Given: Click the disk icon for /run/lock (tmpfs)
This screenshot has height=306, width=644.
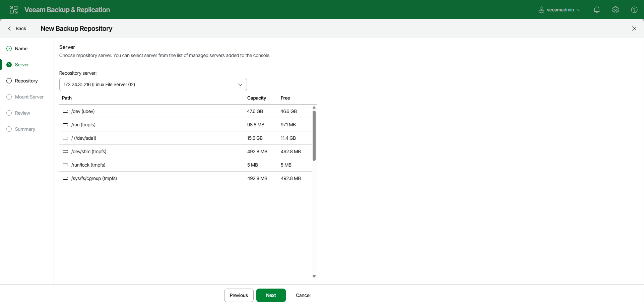Looking at the screenshot, I should [65, 165].
